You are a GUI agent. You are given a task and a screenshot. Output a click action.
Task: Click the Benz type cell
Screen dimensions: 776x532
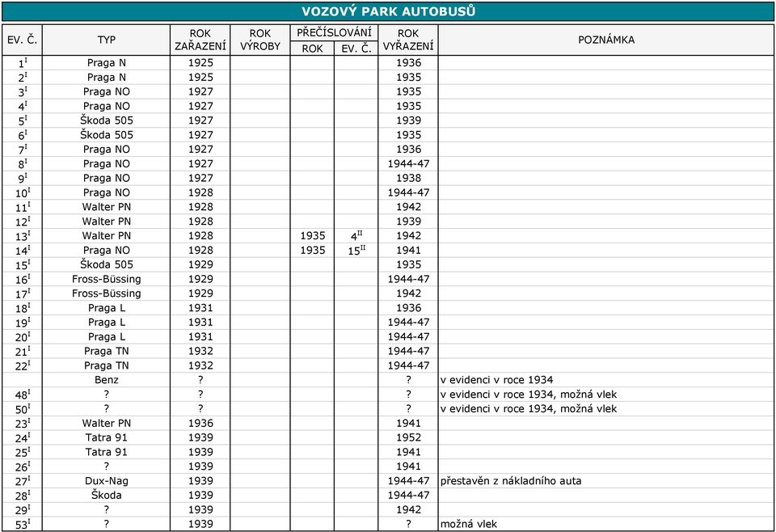point(107,379)
